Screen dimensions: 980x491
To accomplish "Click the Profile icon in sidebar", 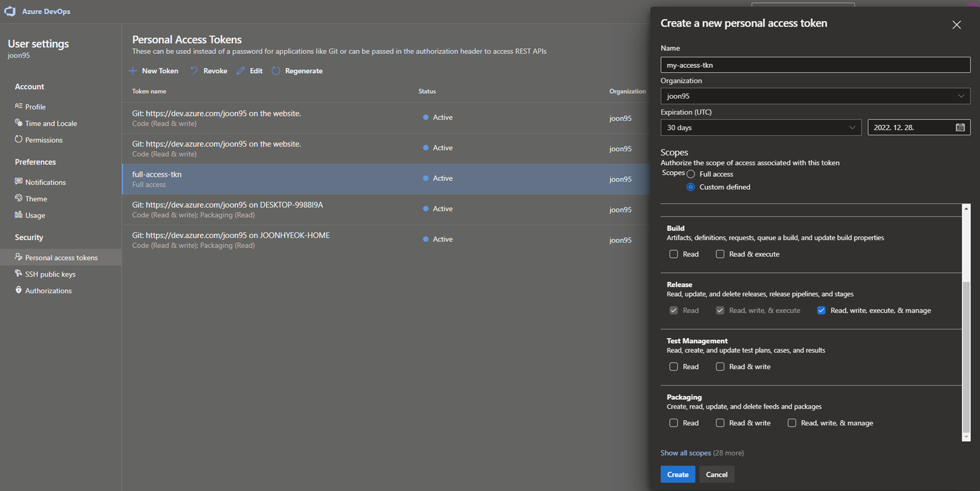I will pos(18,106).
